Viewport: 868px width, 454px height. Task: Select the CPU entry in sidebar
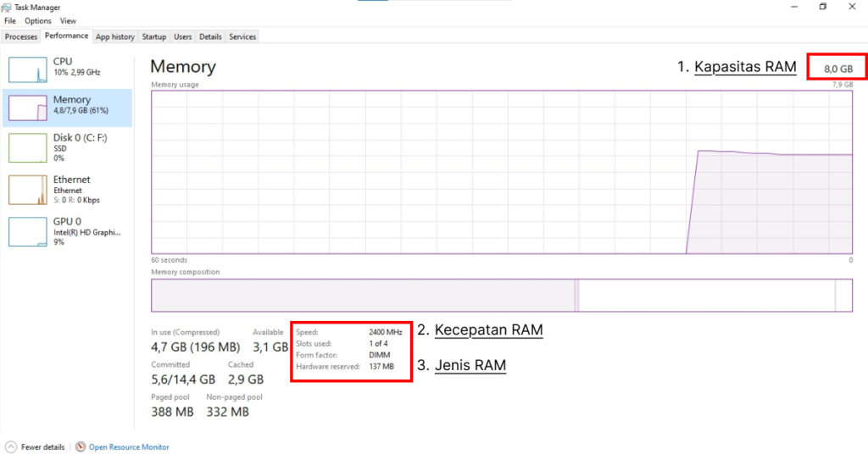pos(67,69)
